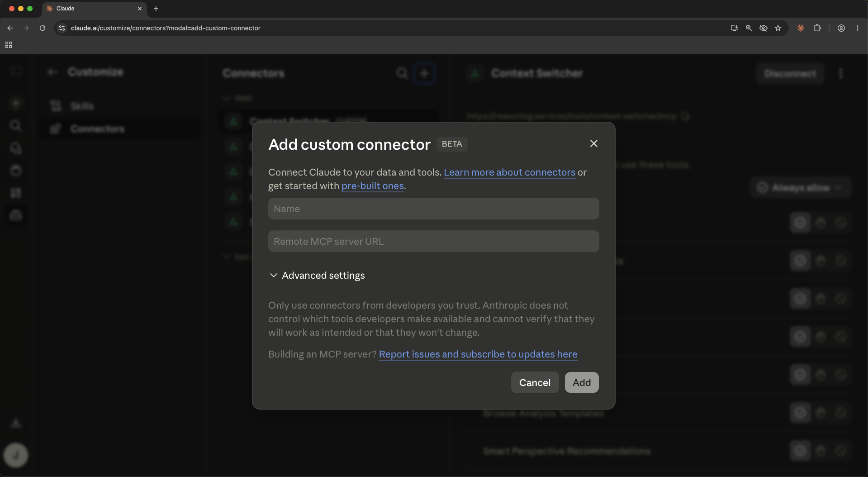Click the Add button in the dialog
This screenshot has height=477, width=868.
click(582, 382)
